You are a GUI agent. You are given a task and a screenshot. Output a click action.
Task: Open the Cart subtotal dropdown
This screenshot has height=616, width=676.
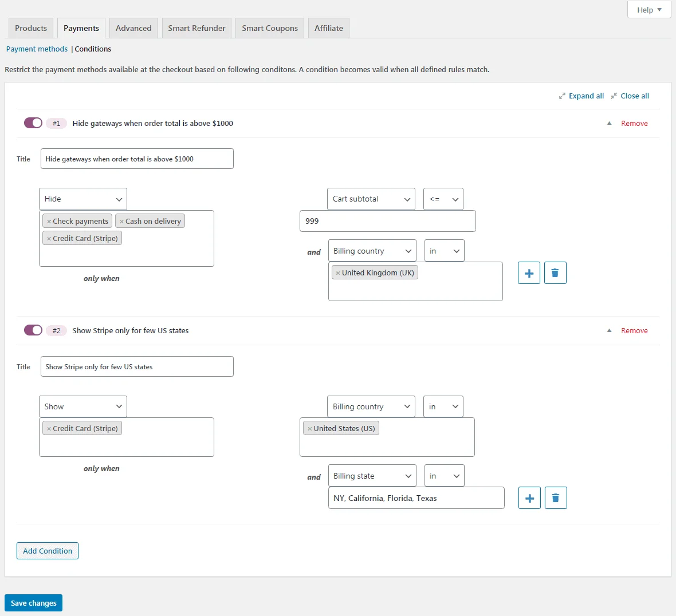(371, 199)
